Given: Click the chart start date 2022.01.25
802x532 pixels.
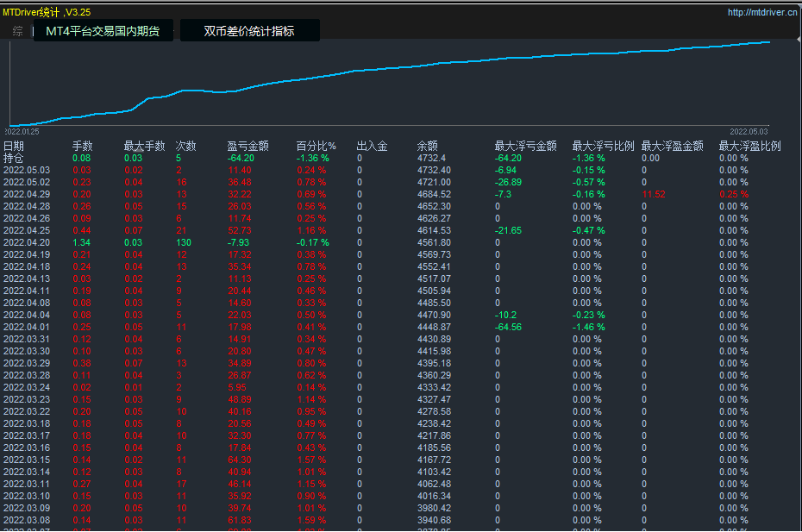Looking at the screenshot, I should tap(22, 131).
